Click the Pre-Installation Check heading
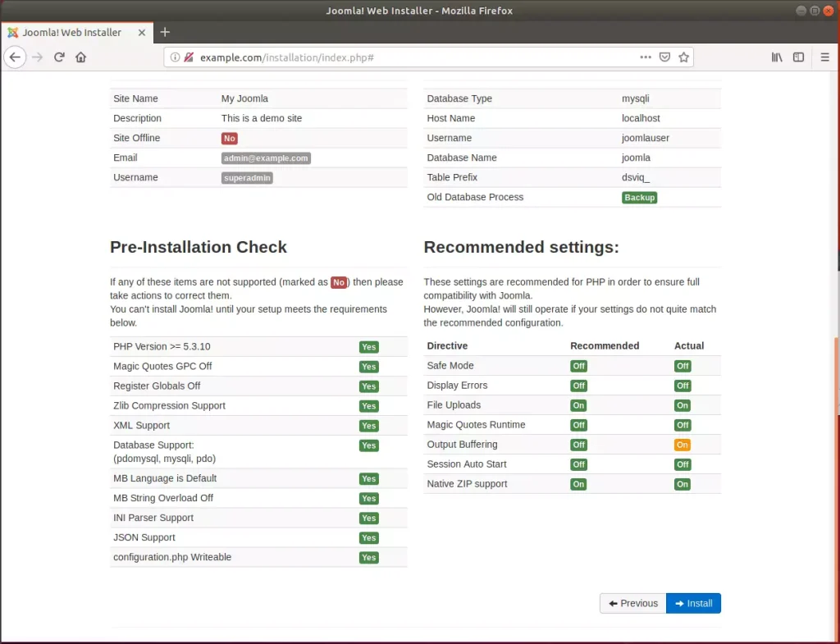Viewport: 840px width, 644px height. pos(199,247)
